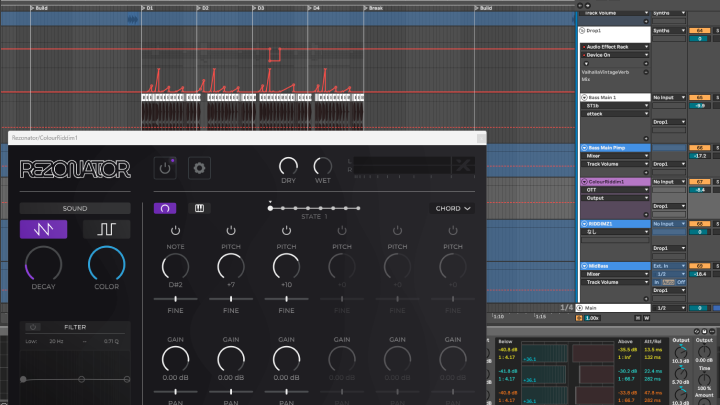This screenshot has height=405, width=720.
Task: Click the MidBass volume field -16.4
Action: pyautogui.click(x=699, y=274)
